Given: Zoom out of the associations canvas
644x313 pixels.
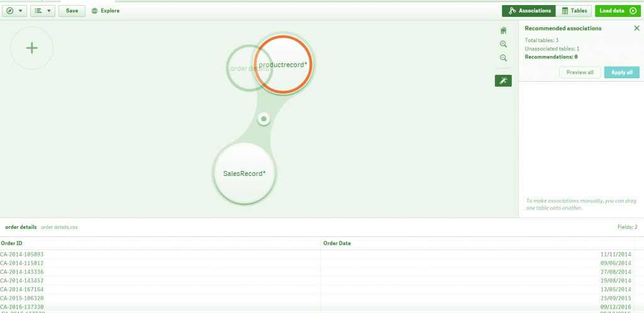Looking at the screenshot, I should (503, 58).
